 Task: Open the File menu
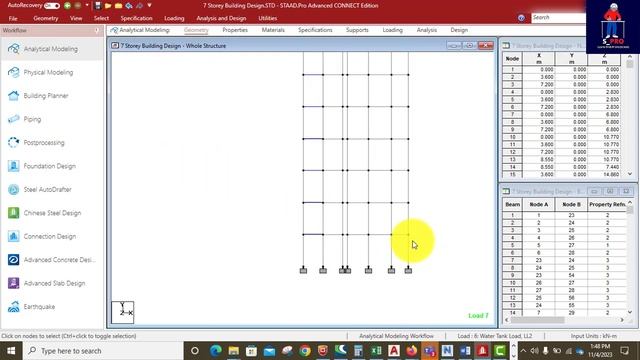click(x=13, y=18)
